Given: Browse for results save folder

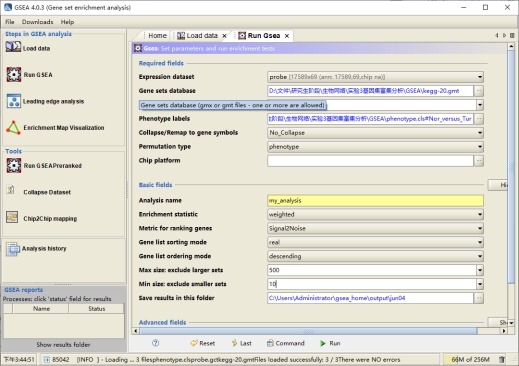Looking at the screenshot, I should click(479, 298).
